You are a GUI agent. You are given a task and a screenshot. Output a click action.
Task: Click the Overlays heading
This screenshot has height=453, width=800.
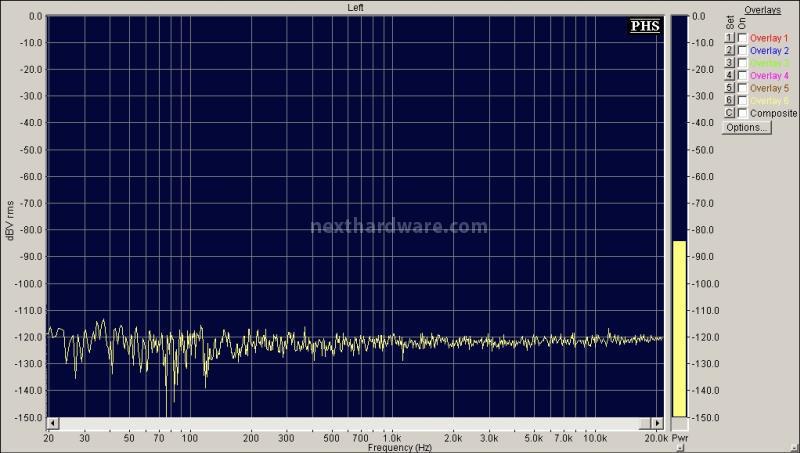point(762,10)
